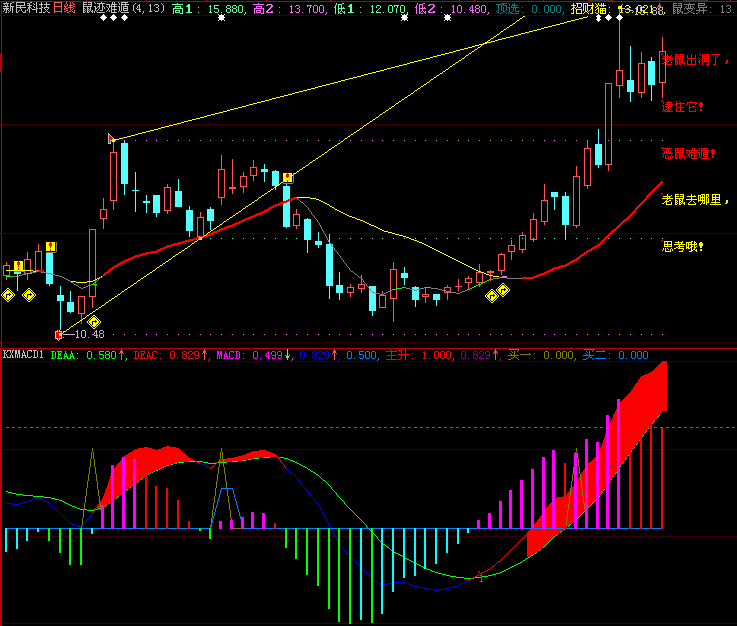
Task: Click the 10.48 low price label
Action: (89, 334)
